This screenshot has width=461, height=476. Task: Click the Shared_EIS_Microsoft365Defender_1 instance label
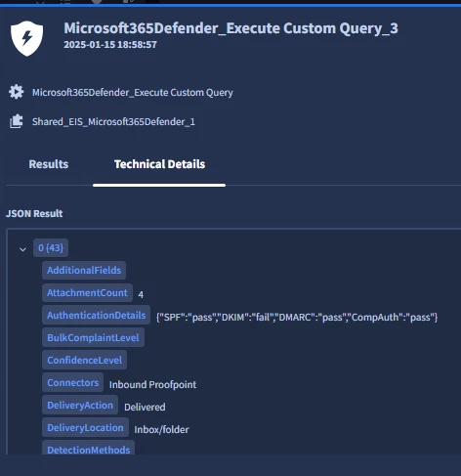click(x=113, y=121)
